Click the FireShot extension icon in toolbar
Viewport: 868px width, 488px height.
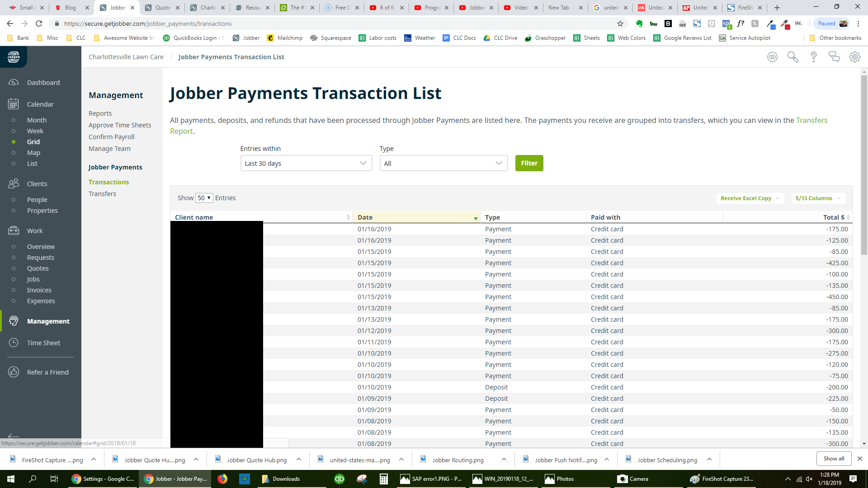pos(697,23)
